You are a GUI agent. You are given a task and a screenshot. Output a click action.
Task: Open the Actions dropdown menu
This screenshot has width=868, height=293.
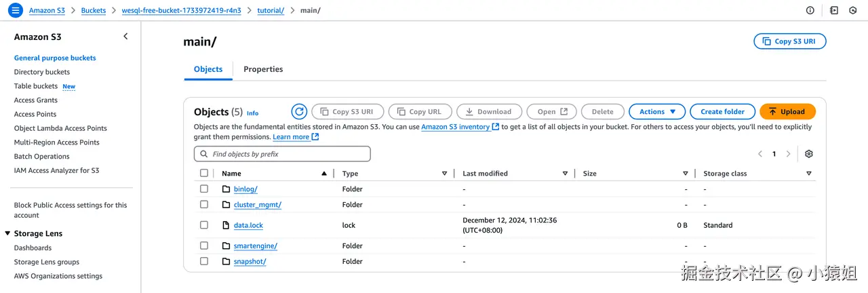coord(657,112)
